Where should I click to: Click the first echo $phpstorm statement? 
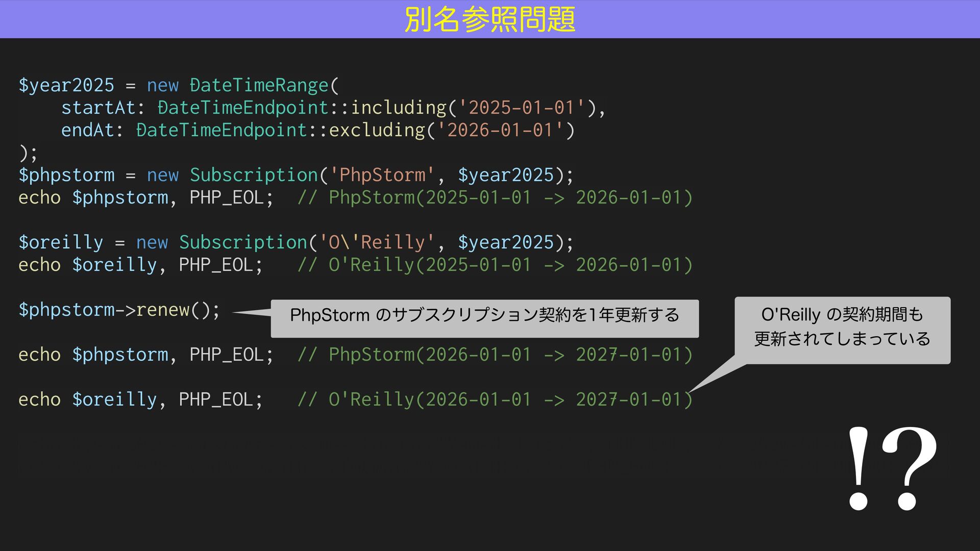point(145,197)
